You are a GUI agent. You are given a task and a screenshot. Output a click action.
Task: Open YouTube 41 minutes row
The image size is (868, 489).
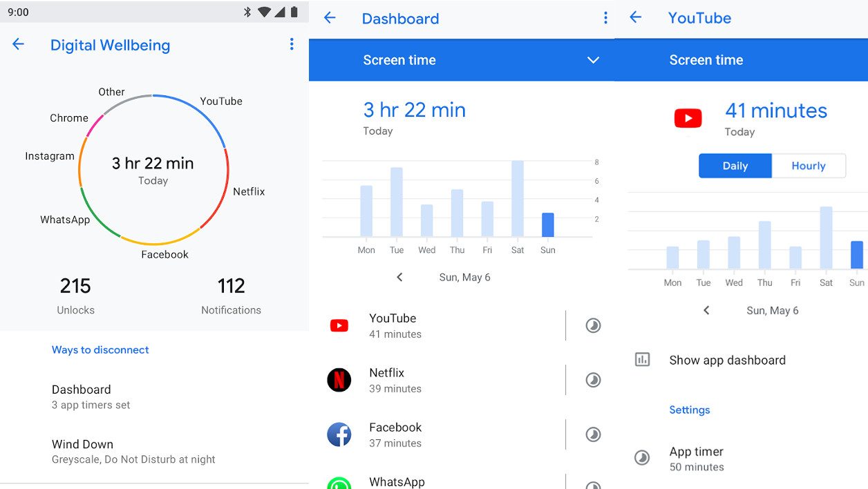[x=437, y=325]
